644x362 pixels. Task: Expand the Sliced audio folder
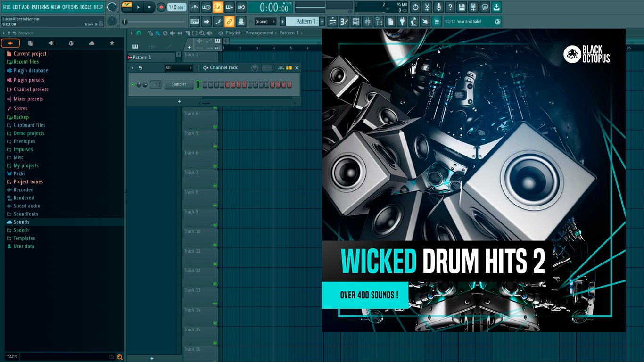tap(27, 206)
